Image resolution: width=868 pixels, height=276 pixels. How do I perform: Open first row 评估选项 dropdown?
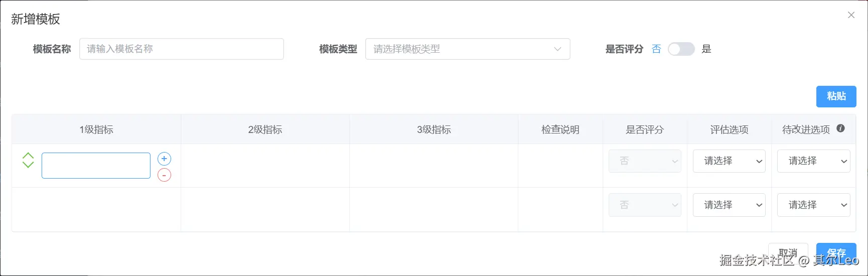729,161
